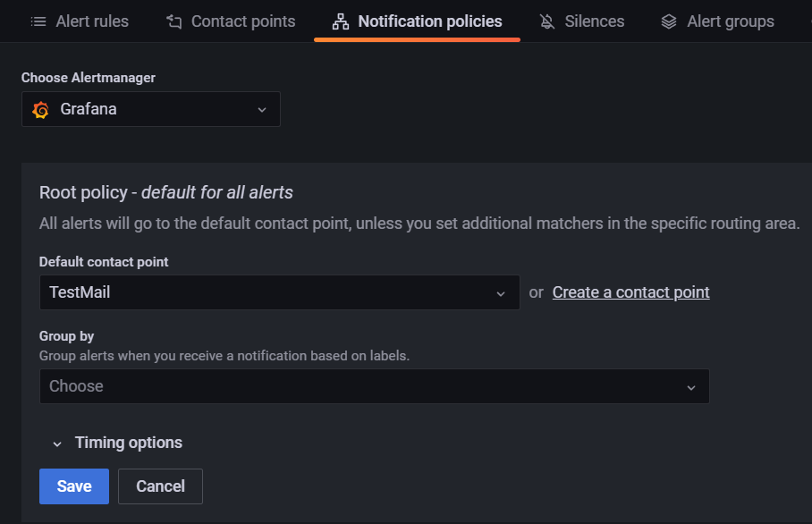Image resolution: width=812 pixels, height=524 pixels.
Task: Open the Group by Choose dropdown
Action: click(374, 386)
